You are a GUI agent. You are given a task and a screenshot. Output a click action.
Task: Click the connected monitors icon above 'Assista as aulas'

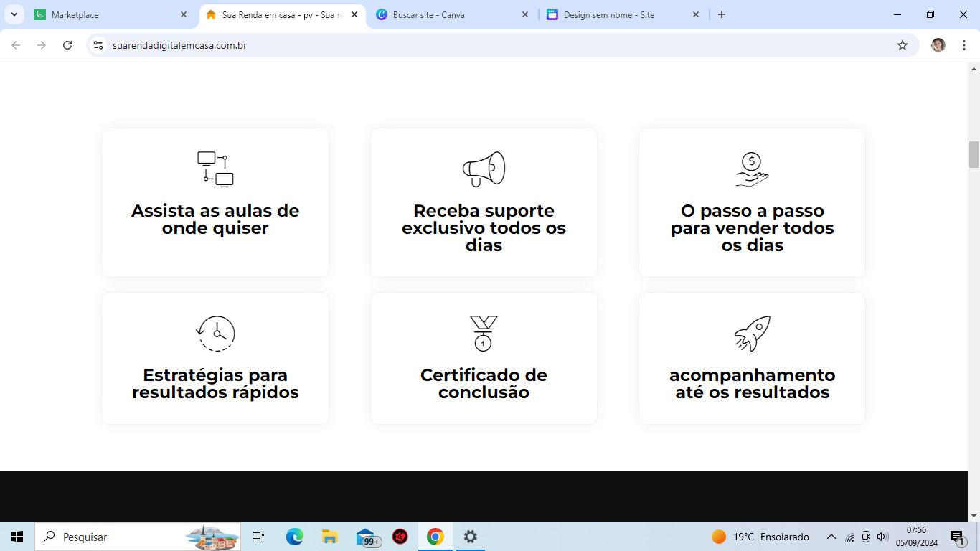coord(215,169)
